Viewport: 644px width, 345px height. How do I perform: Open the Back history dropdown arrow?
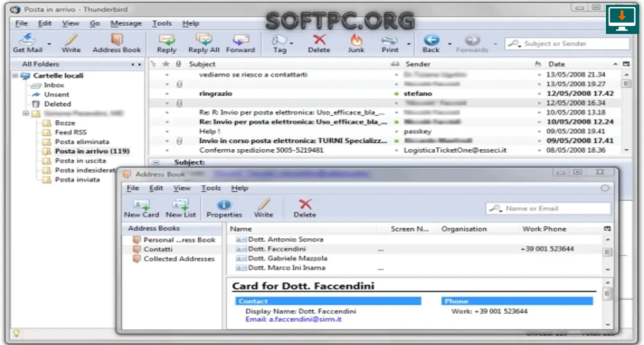click(450, 43)
